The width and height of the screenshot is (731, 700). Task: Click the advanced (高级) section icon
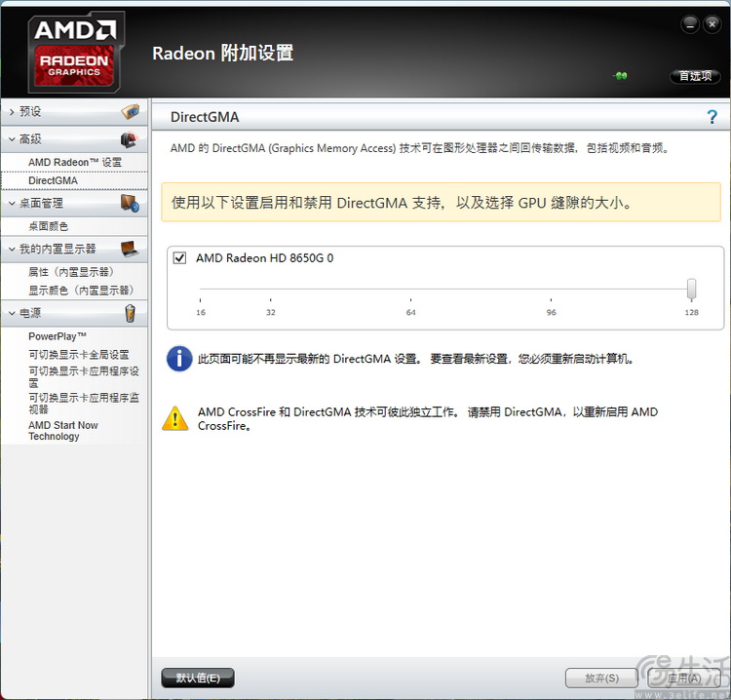(129, 139)
